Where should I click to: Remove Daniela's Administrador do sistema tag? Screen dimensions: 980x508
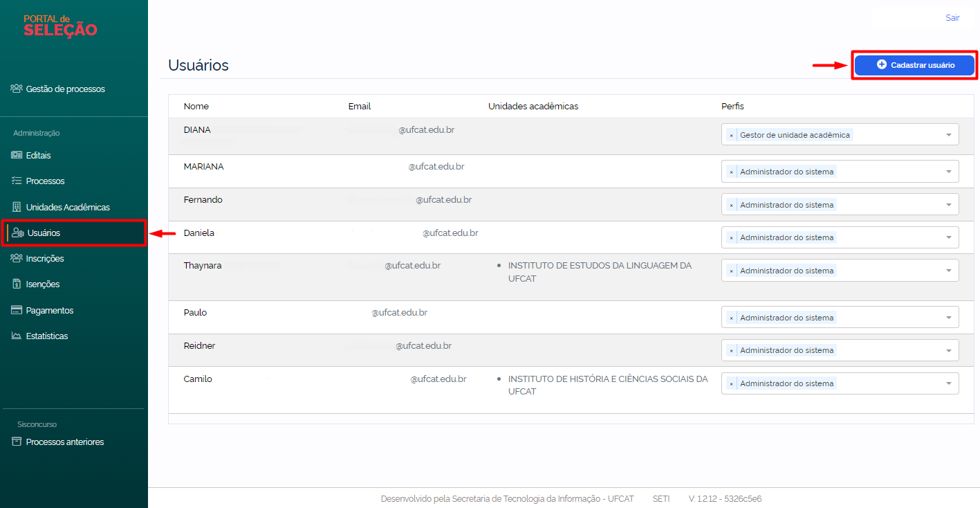pos(731,237)
